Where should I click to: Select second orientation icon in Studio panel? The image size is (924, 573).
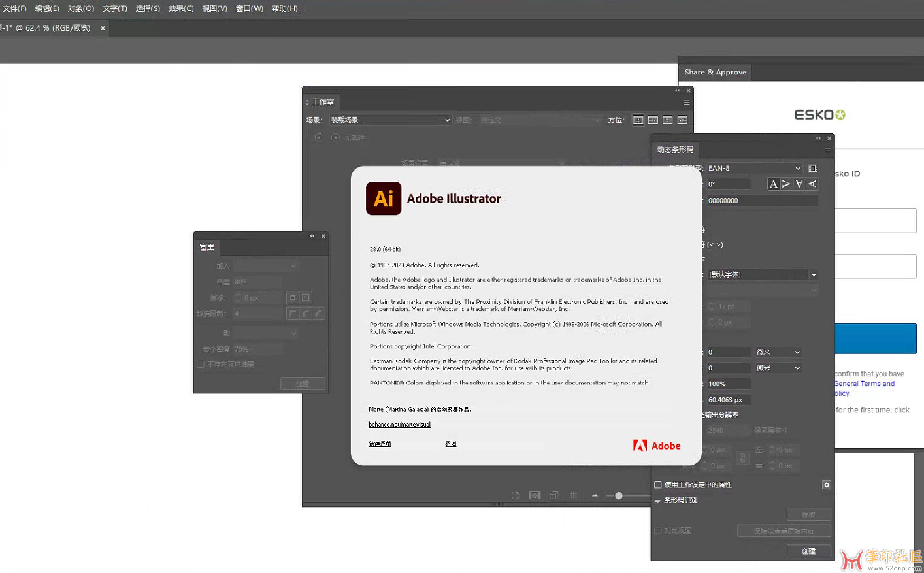tap(653, 120)
